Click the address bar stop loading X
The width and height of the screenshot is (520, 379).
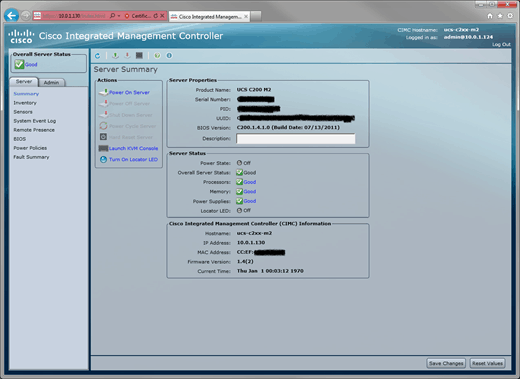click(x=162, y=16)
